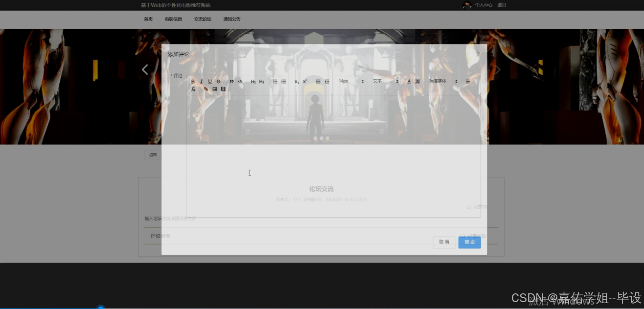Insert a code block in the comment
Image resolution: width=644 pixels, height=309 pixels.
[240, 82]
